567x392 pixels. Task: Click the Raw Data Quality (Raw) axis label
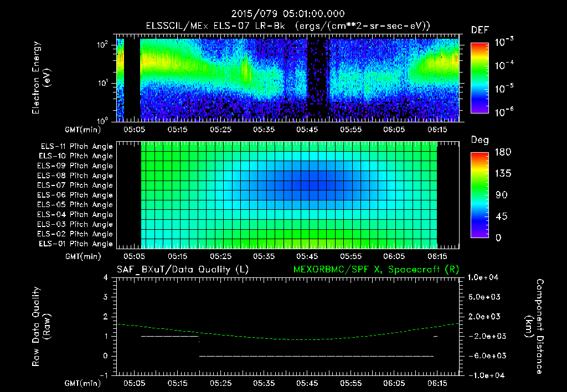click(x=41, y=327)
